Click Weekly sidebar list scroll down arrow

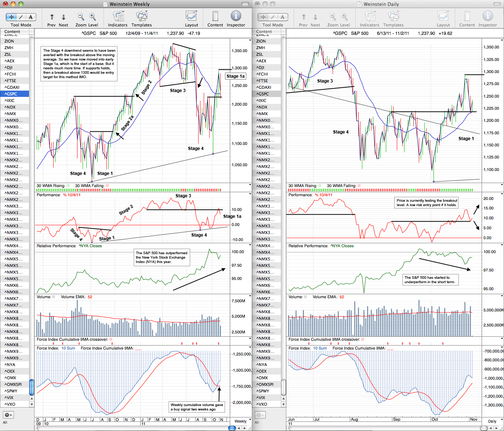click(x=32, y=404)
